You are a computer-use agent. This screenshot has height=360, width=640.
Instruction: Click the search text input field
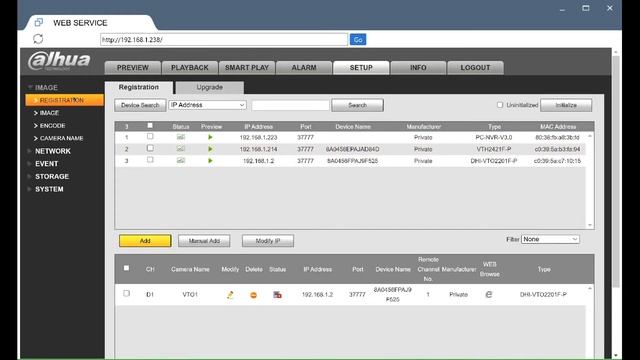(290, 105)
